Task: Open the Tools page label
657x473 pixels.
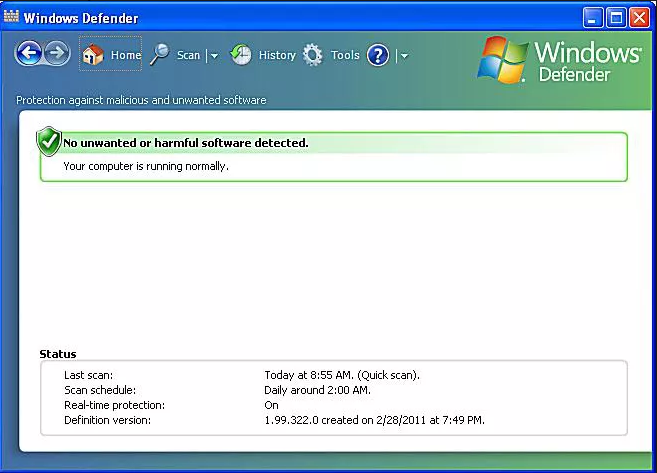Action: tap(345, 55)
